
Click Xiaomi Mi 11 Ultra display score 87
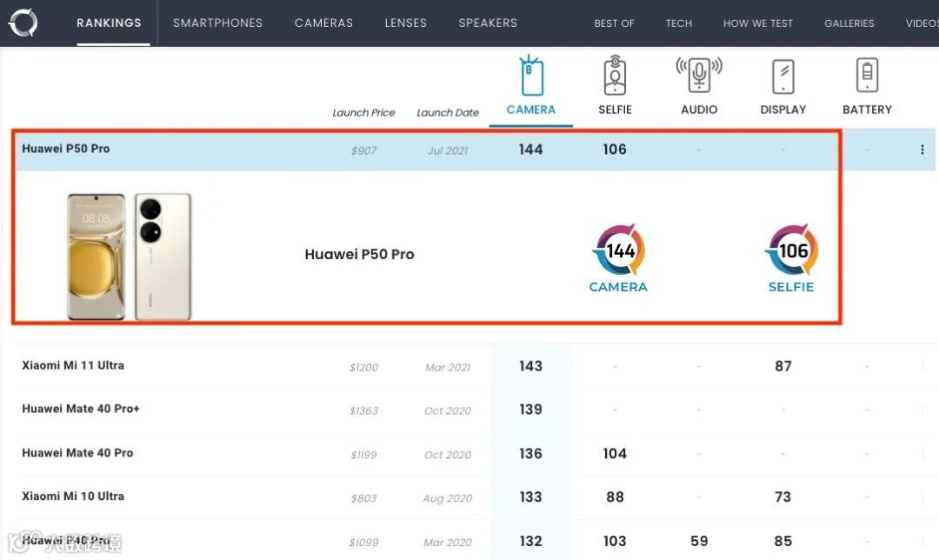coord(783,366)
